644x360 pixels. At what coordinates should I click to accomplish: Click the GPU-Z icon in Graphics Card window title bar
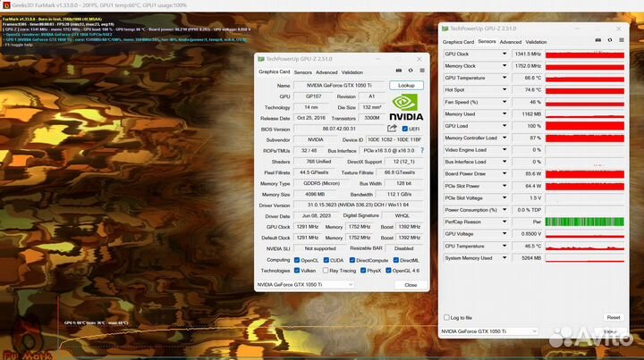(261, 59)
